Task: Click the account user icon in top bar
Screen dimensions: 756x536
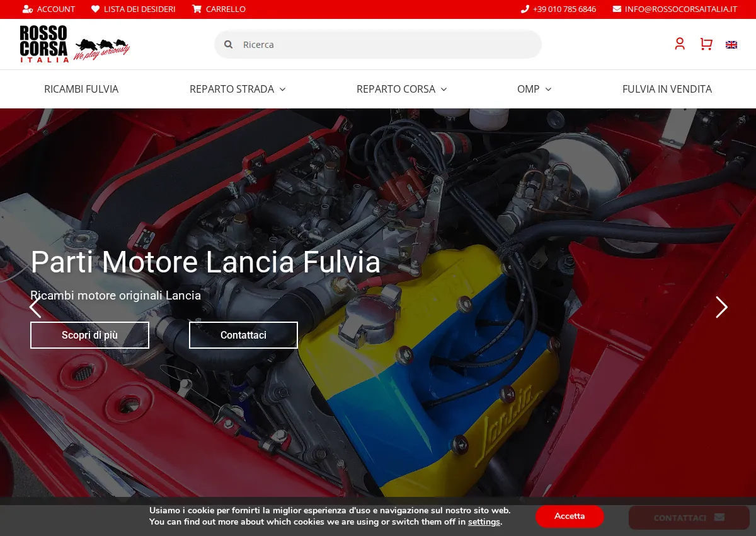Action: 28,9
